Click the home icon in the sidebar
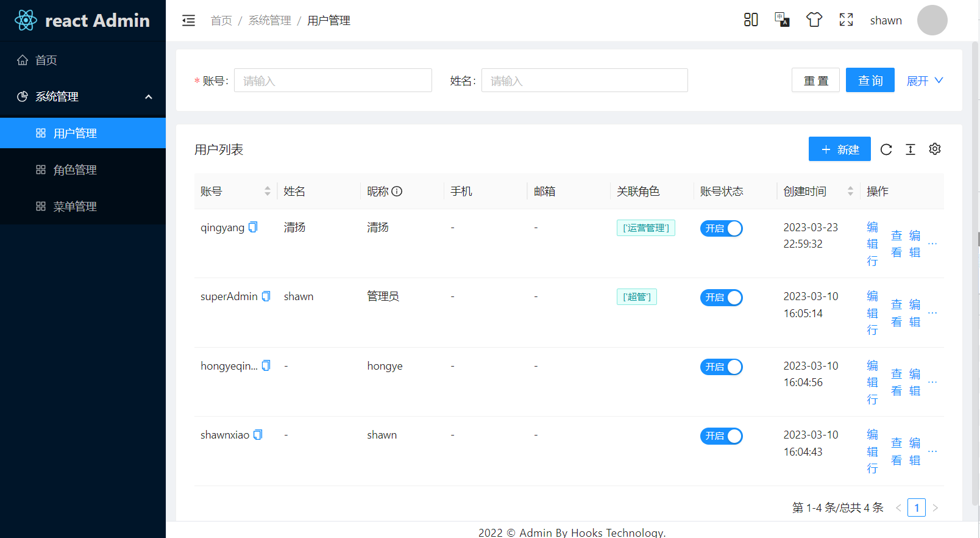The image size is (980, 538). coord(23,60)
